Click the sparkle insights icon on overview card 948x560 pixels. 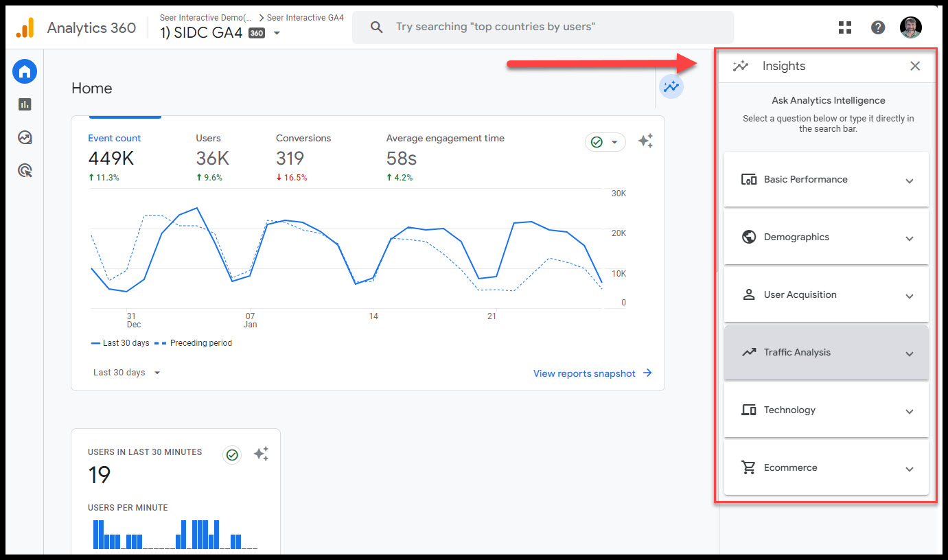pyautogui.click(x=645, y=141)
